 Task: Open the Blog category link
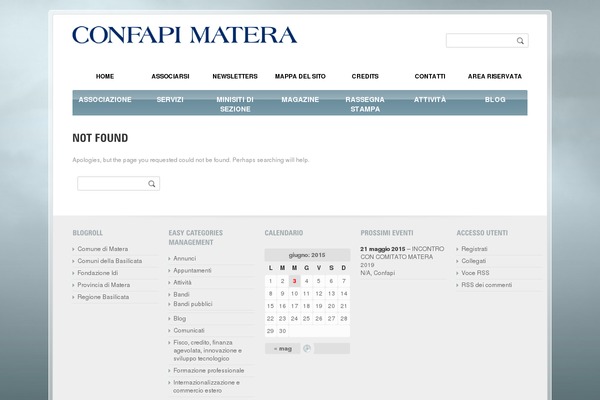pyautogui.click(x=179, y=318)
